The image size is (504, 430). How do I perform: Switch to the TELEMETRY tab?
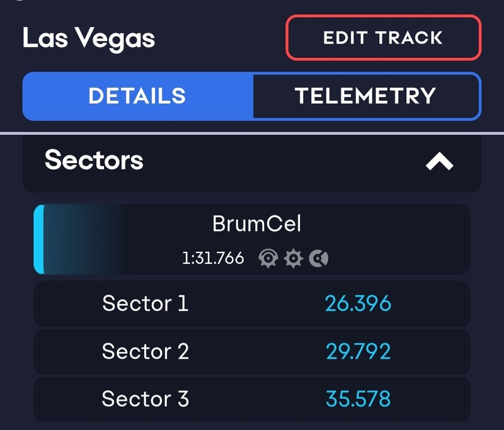(365, 96)
